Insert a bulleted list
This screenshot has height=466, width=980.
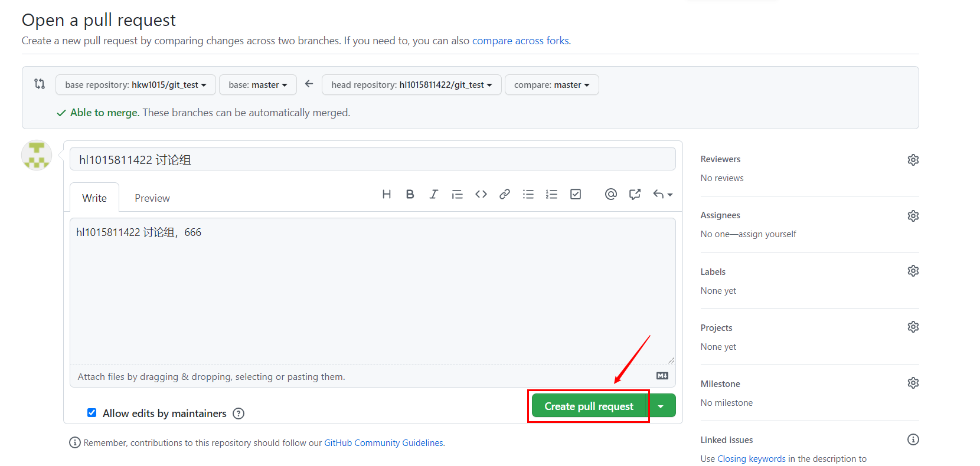[x=528, y=194]
